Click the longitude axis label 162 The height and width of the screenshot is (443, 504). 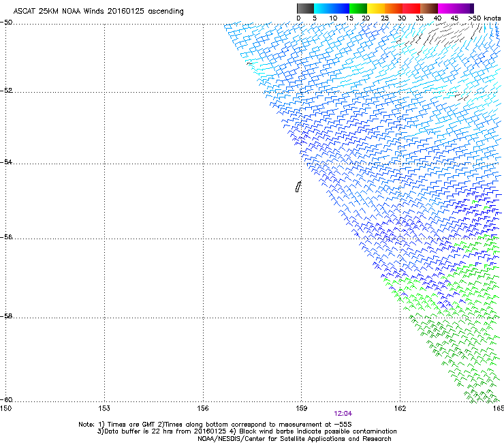pyautogui.click(x=400, y=408)
